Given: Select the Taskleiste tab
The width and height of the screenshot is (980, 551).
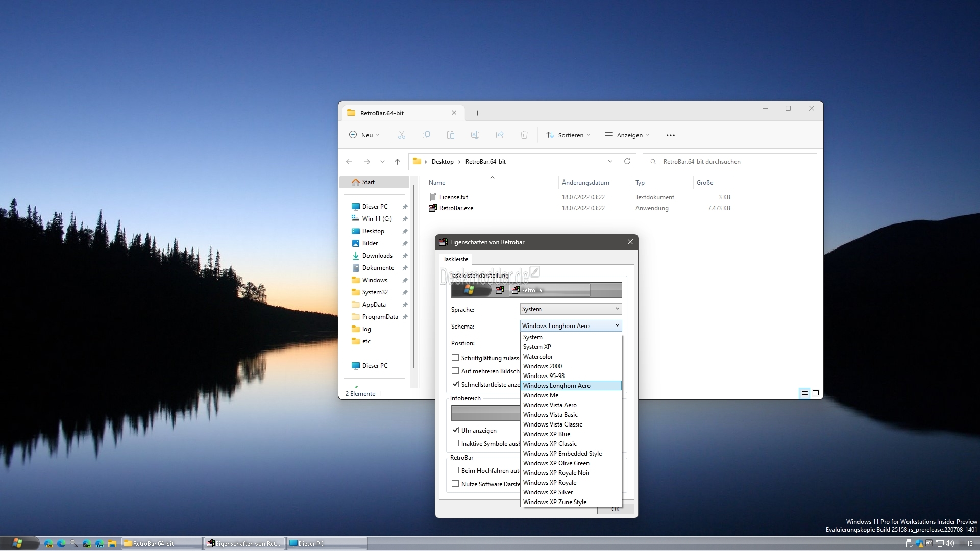Looking at the screenshot, I should [x=455, y=259].
